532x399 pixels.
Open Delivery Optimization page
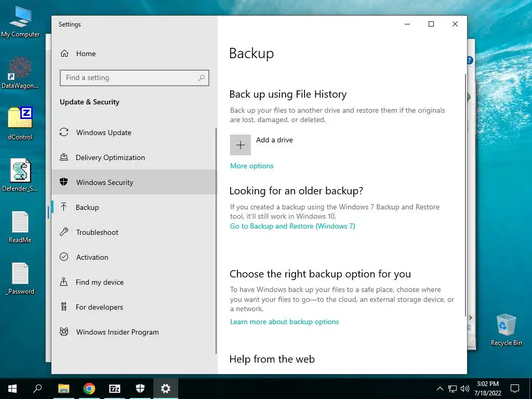point(134,157)
